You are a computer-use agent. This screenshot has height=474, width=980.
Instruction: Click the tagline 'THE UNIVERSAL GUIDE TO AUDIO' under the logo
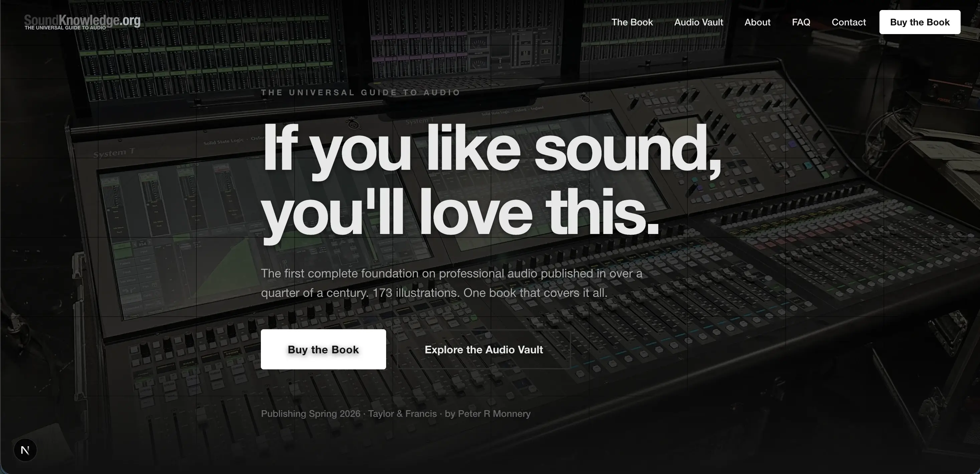[65, 27]
